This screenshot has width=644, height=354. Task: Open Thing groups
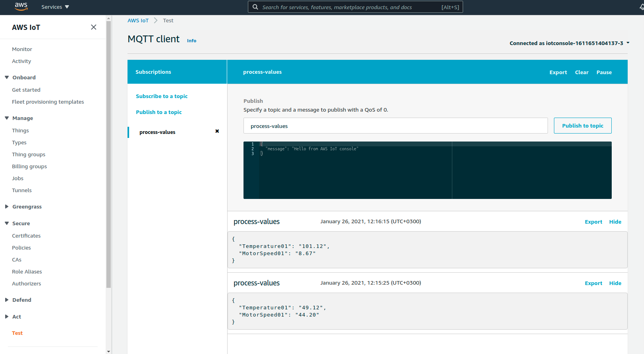[x=29, y=154]
